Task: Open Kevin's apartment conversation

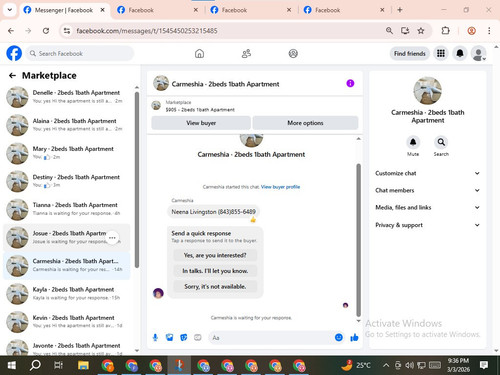Action: (x=67, y=321)
